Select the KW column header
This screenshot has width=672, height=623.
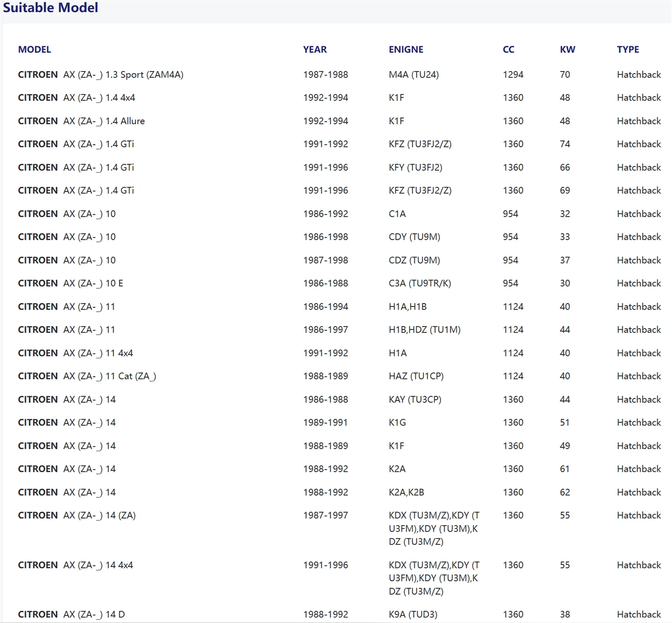(567, 50)
